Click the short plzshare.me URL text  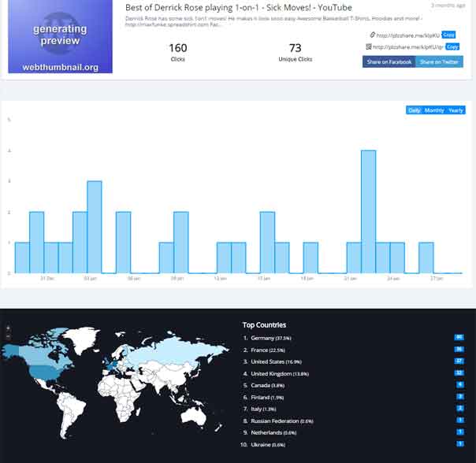[407, 35]
